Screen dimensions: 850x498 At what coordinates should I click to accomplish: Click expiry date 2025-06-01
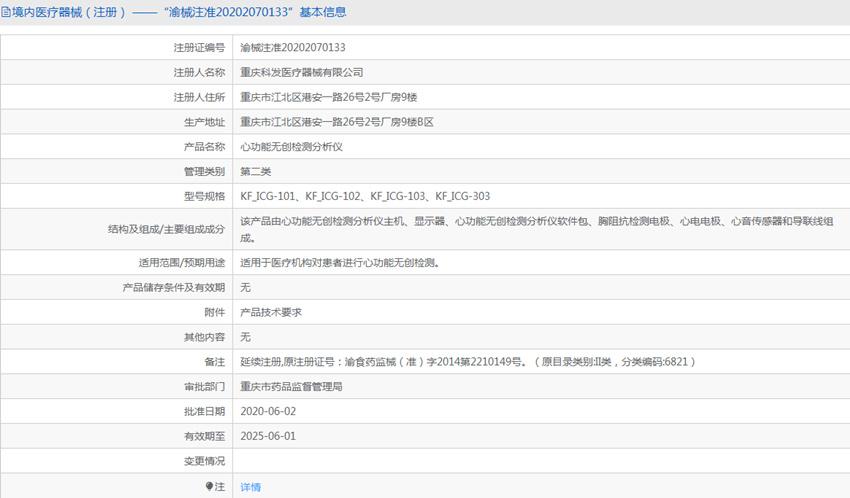coord(268,436)
